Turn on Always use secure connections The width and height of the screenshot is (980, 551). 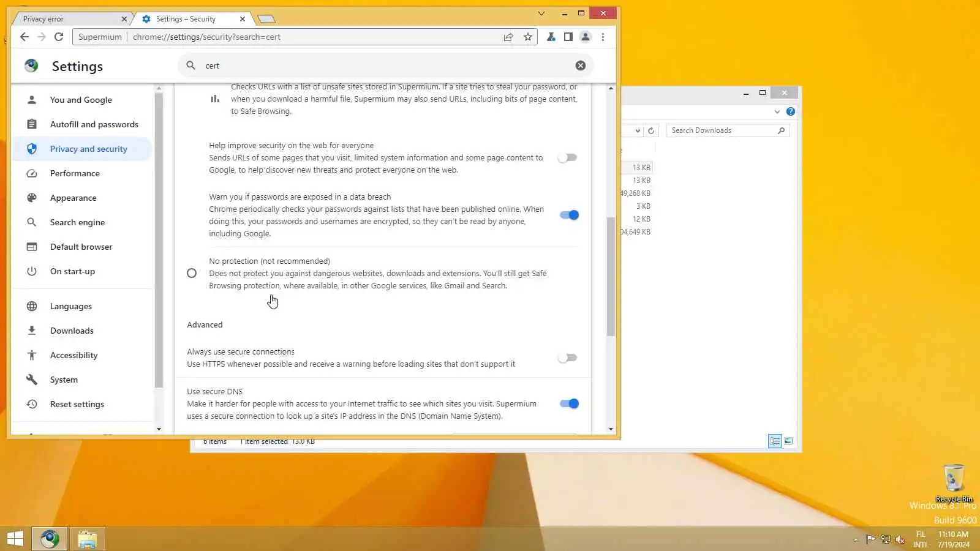(567, 358)
